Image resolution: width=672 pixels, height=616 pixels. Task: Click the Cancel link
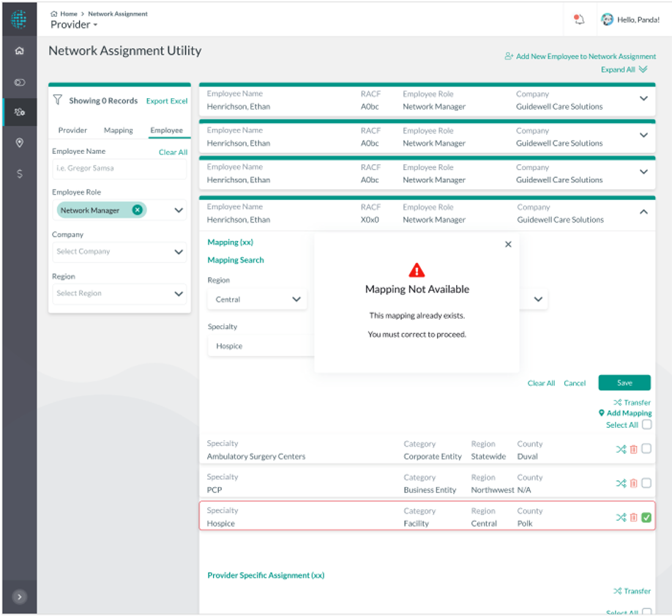(x=575, y=383)
